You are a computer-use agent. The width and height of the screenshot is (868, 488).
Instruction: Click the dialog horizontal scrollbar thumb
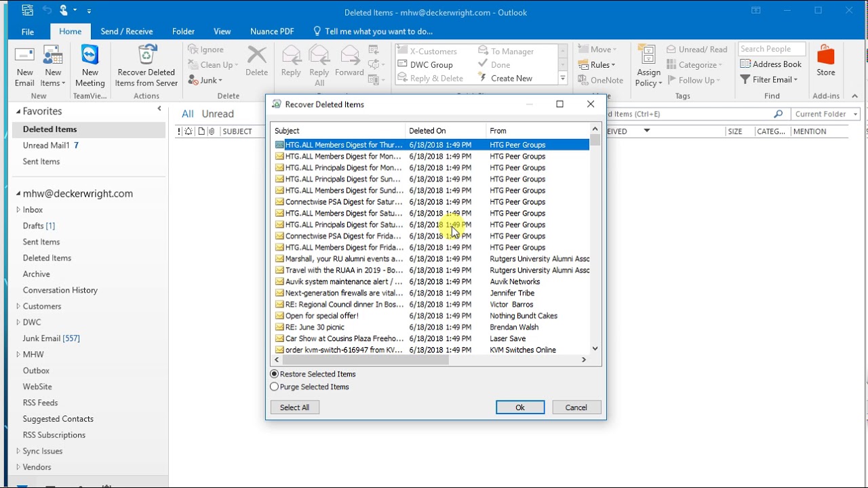pyautogui.click(x=365, y=360)
